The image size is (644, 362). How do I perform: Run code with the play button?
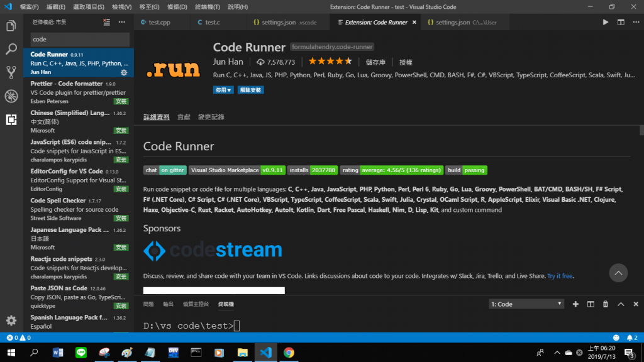606,22
